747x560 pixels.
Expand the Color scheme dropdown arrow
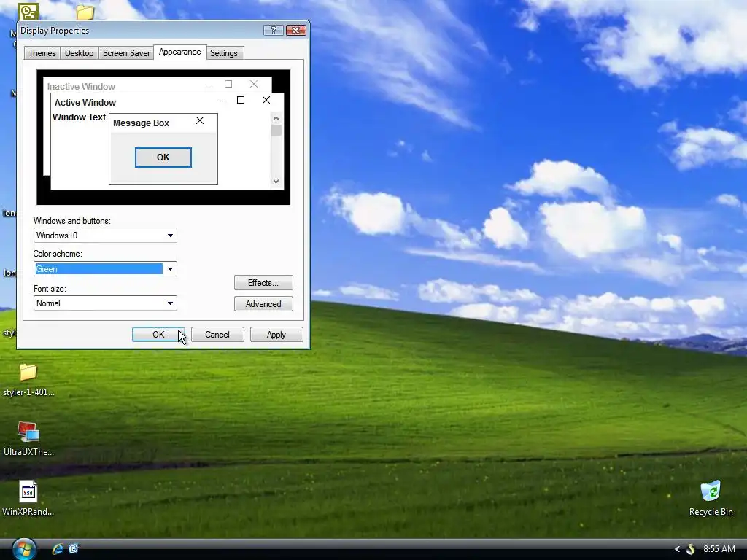point(170,269)
